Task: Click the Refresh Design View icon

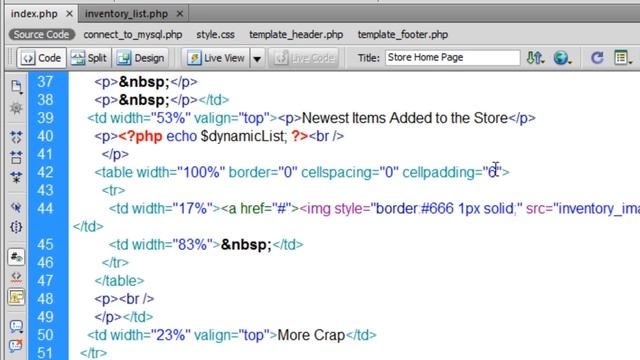Action: tap(597, 58)
